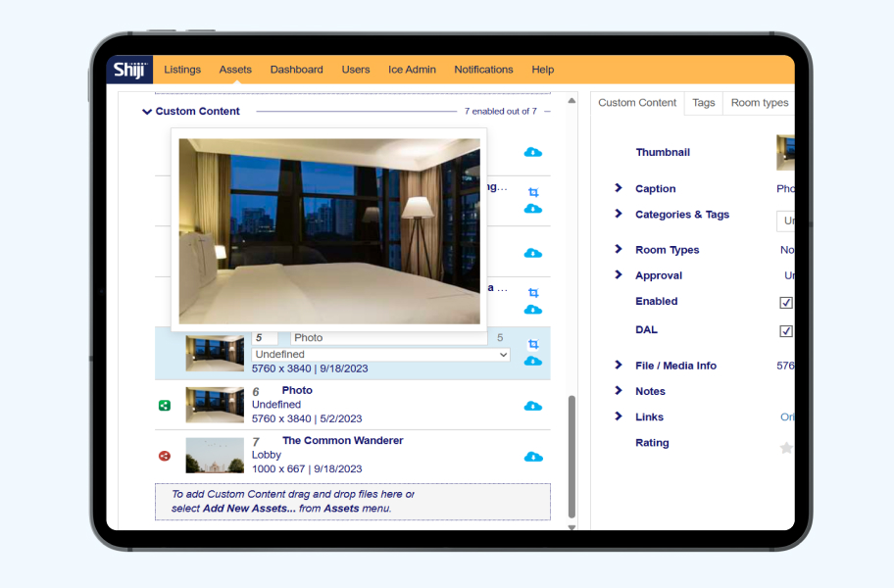Click the Thumbnail label
Viewport: 894px width, 588px height.
663,152
